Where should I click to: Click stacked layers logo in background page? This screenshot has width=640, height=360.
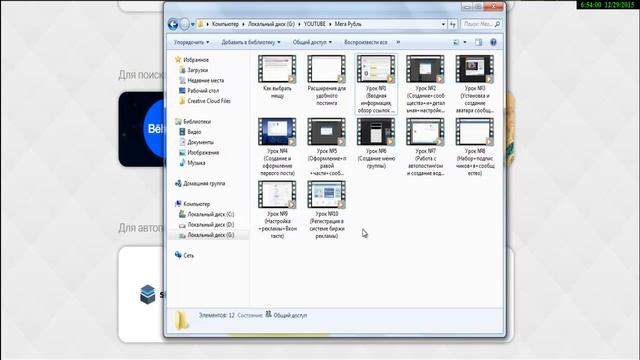(147, 294)
